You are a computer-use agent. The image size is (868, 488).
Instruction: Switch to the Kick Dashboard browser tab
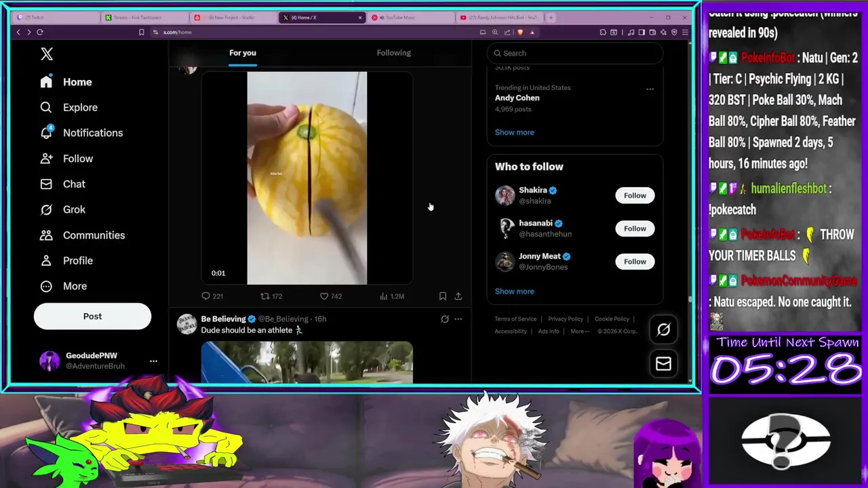pyautogui.click(x=146, y=18)
